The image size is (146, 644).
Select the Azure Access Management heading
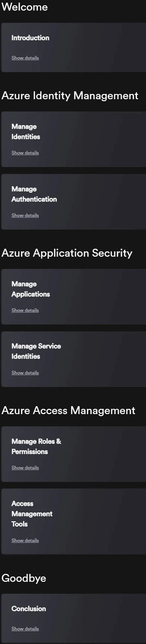[68, 410]
